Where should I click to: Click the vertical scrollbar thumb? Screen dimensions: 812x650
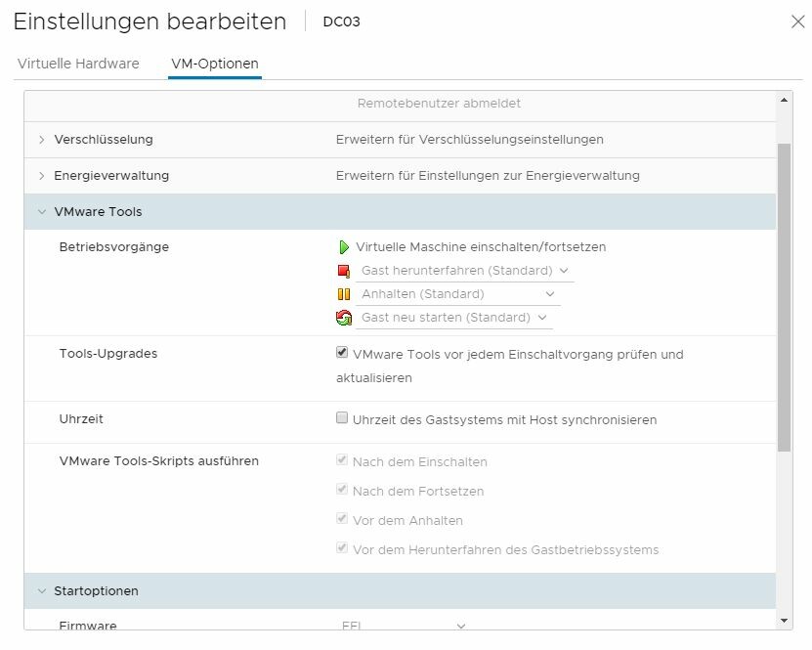784,297
